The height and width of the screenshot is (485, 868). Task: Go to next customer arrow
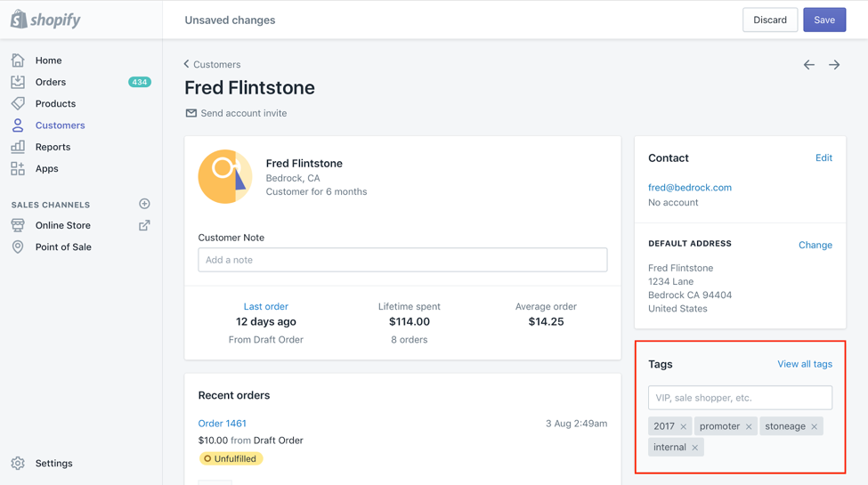coord(834,65)
